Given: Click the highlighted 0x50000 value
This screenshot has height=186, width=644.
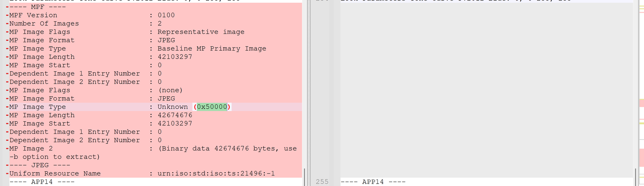Looking at the screenshot, I should (212, 107).
